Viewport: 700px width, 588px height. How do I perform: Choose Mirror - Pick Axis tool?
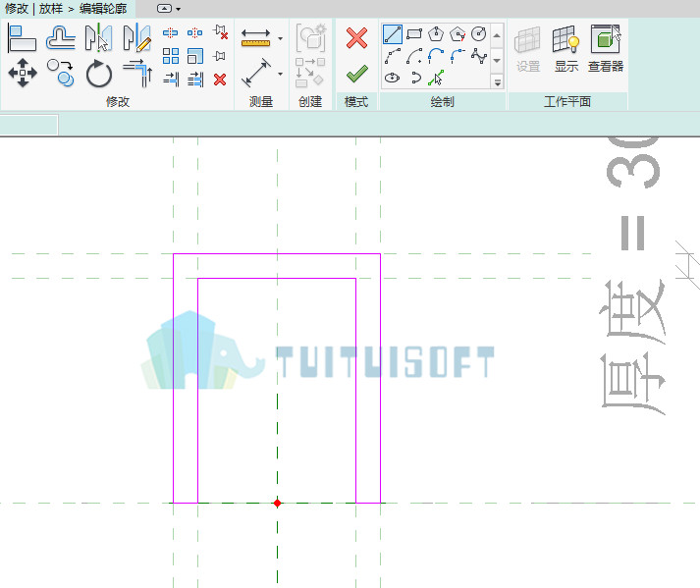click(98, 37)
